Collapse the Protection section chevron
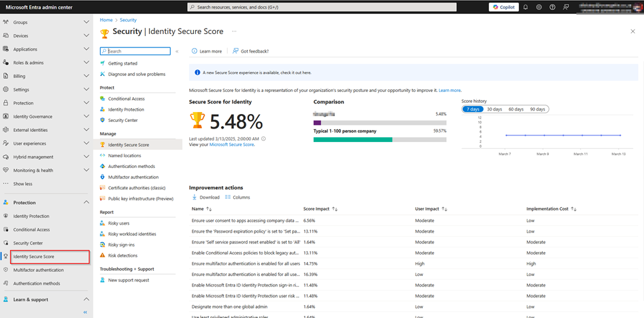The height and width of the screenshot is (318, 644). pos(87,203)
